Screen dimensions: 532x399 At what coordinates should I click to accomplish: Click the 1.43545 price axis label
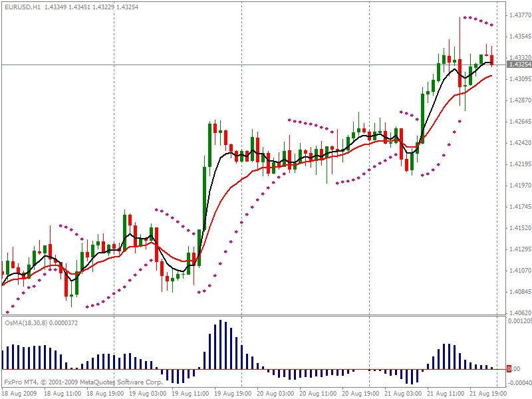pyautogui.click(x=518, y=36)
